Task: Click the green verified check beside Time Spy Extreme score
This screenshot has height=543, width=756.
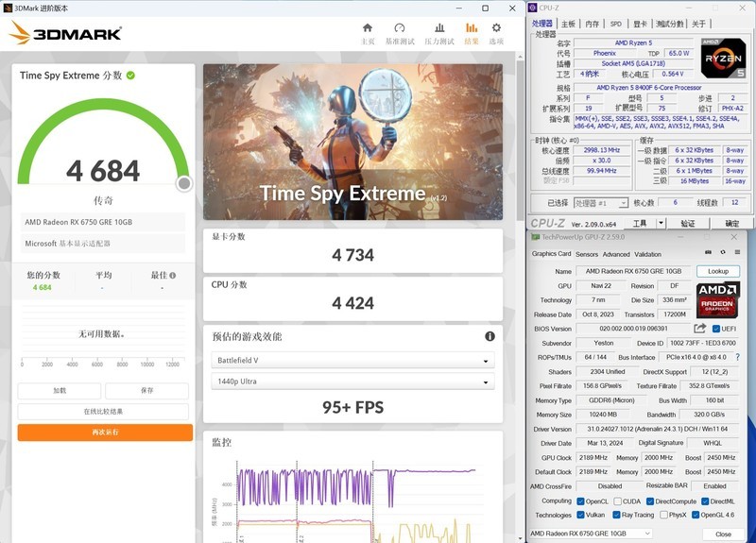Action: pos(130,76)
